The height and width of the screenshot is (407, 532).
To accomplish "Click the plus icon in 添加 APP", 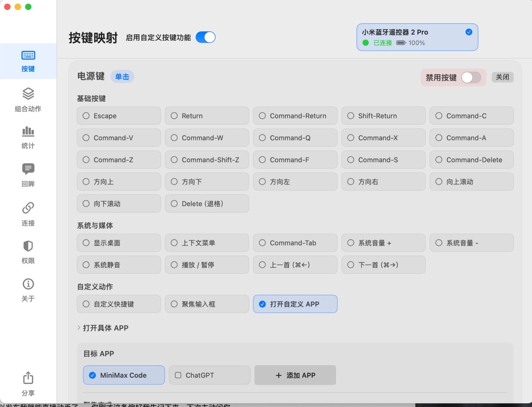I will (279, 375).
